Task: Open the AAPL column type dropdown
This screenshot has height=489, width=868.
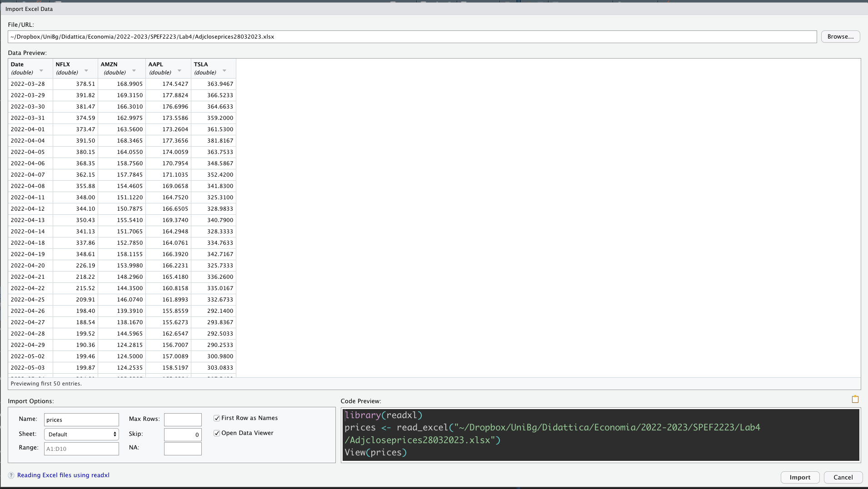Action: pos(180,71)
